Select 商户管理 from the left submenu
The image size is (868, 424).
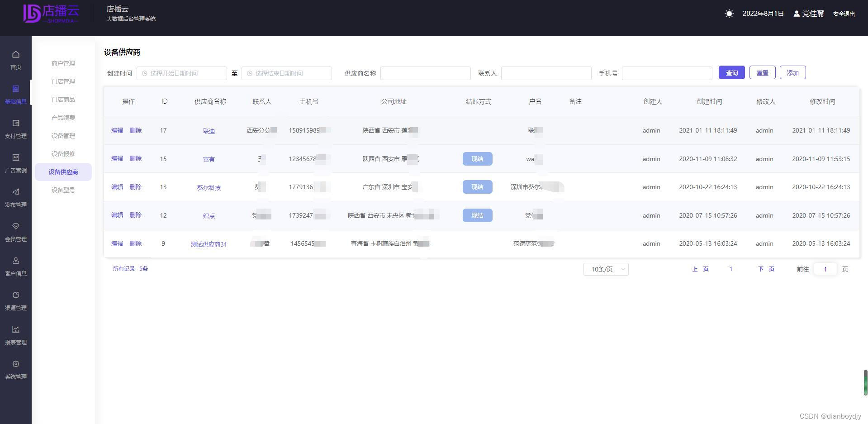click(x=63, y=63)
